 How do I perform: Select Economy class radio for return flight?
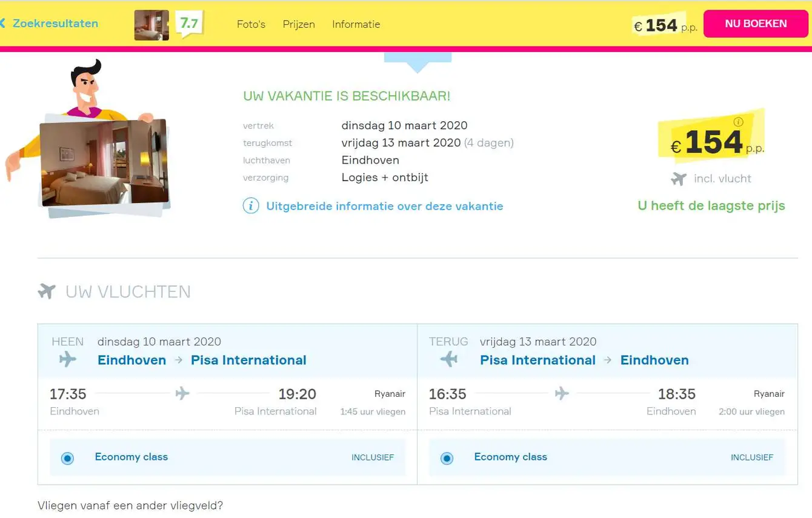(447, 458)
